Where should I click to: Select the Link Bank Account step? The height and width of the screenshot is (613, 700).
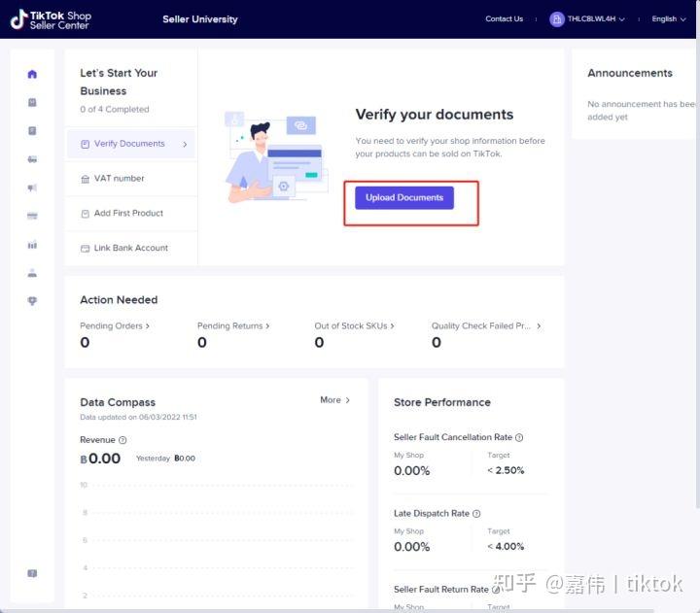(x=131, y=248)
